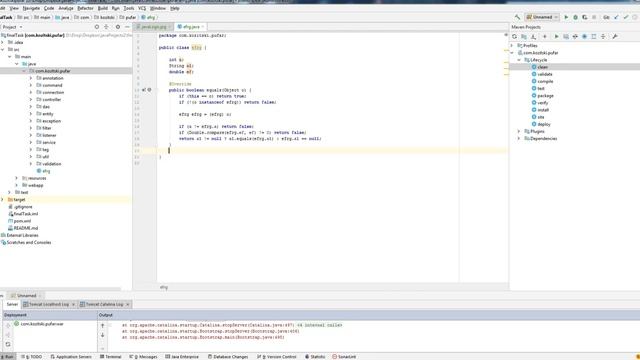
Task: Open the Navigate menu
Action: 31,8
